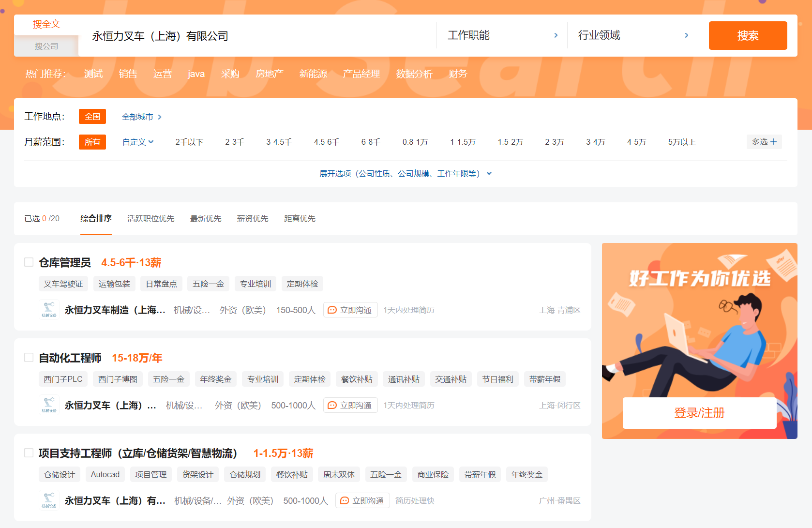Expand 展开选项 additional filters
This screenshot has height=528, width=812.
pyautogui.click(x=406, y=173)
